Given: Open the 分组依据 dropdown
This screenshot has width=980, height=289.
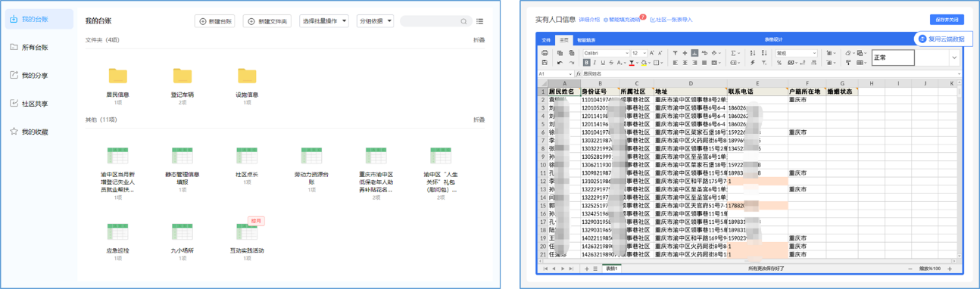Looking at the screenshot, I should click(375, 21).
